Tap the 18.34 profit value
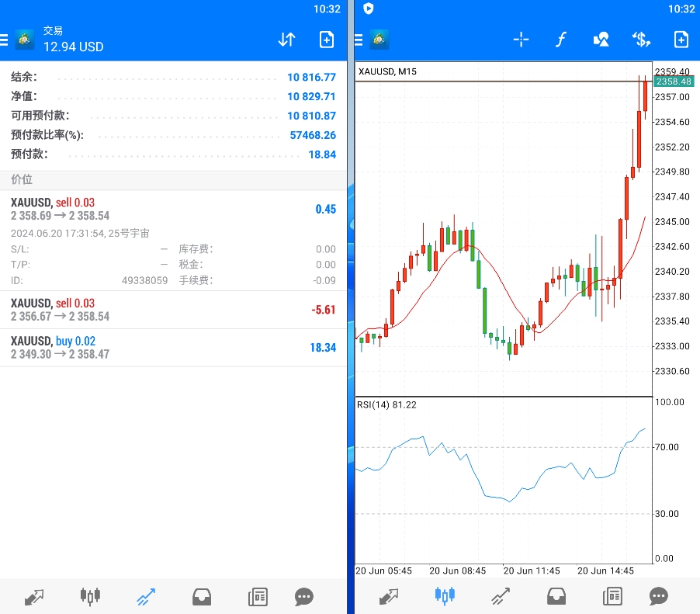 pos(323,348)
